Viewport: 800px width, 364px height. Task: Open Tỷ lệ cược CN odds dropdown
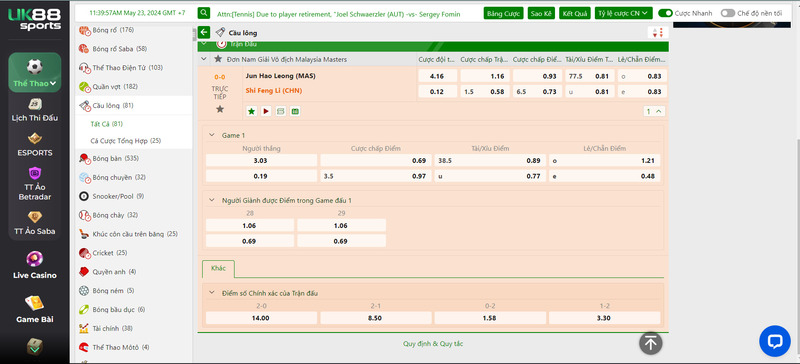tap(623, 13)
